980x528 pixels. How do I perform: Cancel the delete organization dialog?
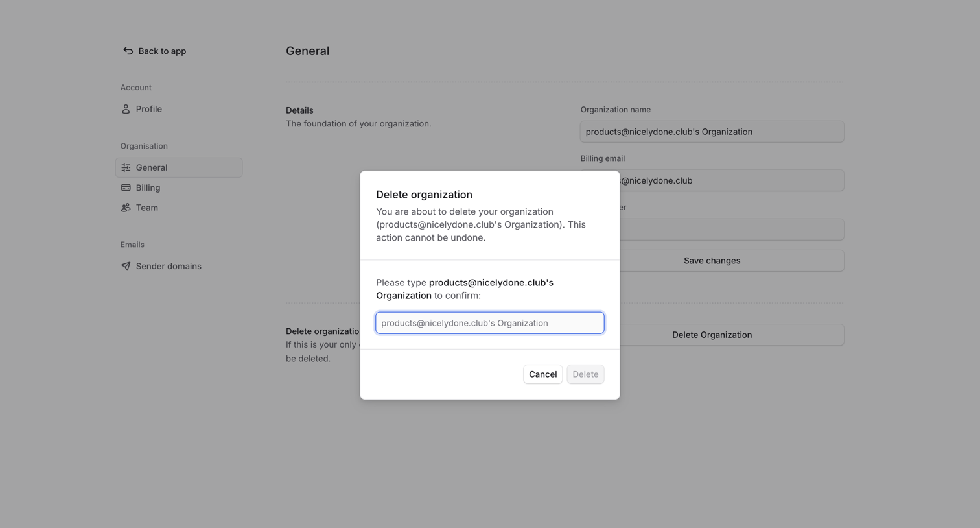[x=542, y=374]
